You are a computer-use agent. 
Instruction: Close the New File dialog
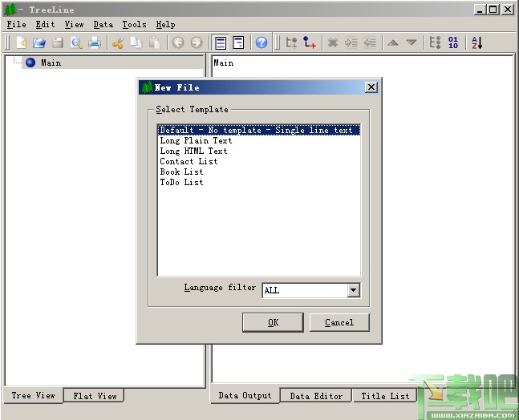[x=371, y=87]
